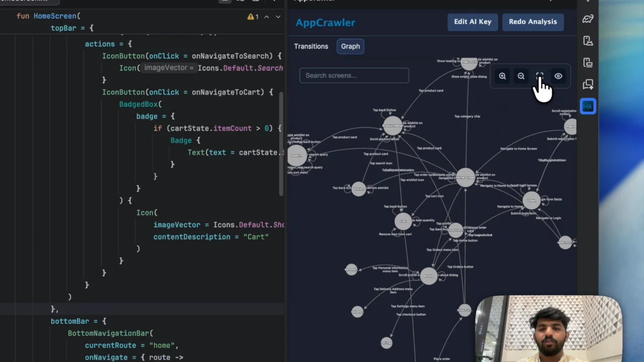Jump to previous highlighted problem arrow
The width and height of the screenshot is (644, 362).
[x=267, y=17]
